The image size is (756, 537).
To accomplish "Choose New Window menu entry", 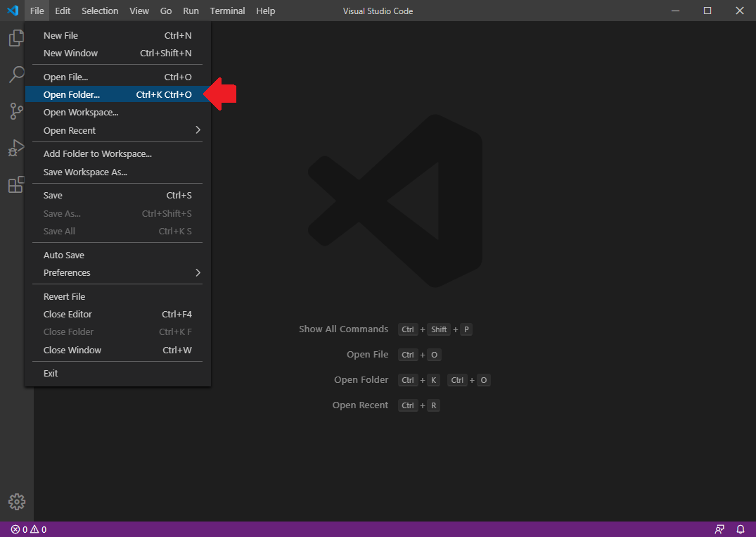I will pos(117,53).
